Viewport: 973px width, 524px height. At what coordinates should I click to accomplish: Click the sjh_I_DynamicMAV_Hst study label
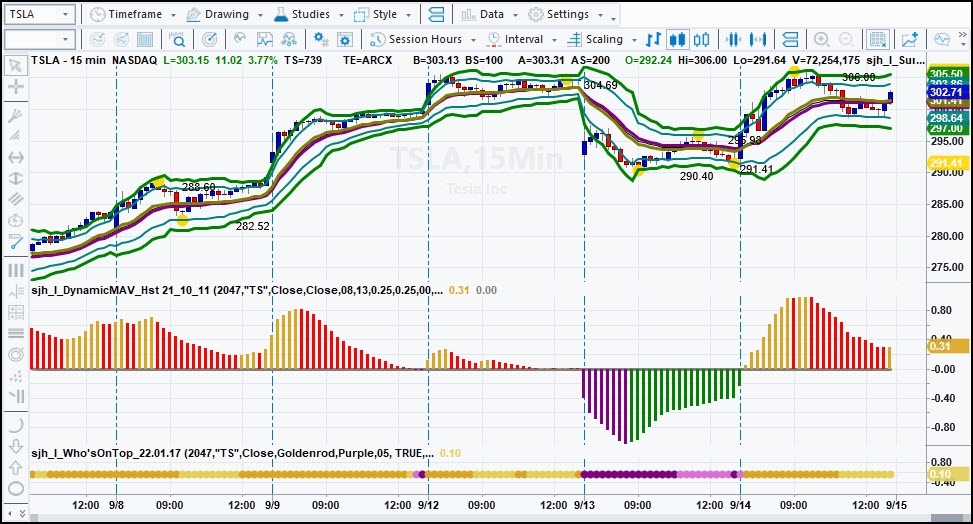pyautogui.click(x=237, y=290)
